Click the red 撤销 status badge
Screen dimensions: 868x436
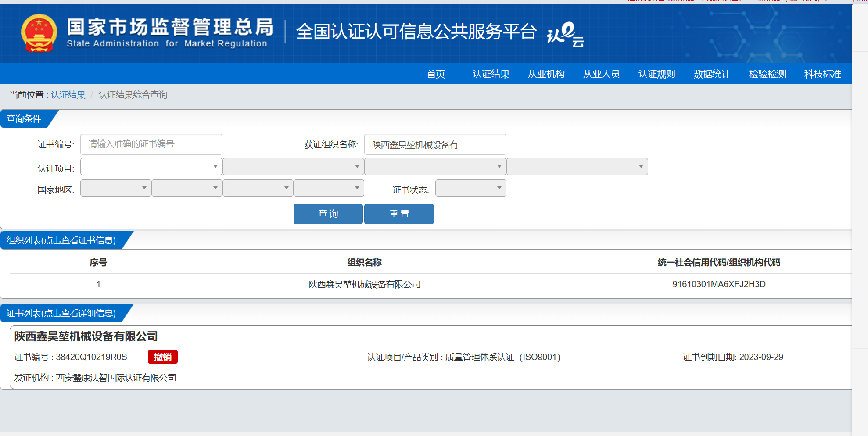[x=163, y=357]
